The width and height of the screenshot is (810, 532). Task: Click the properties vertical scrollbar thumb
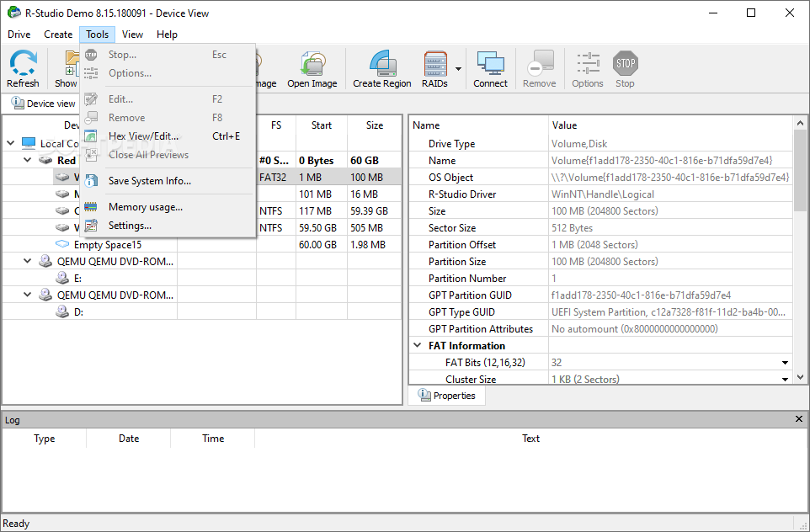pos(800,172)
